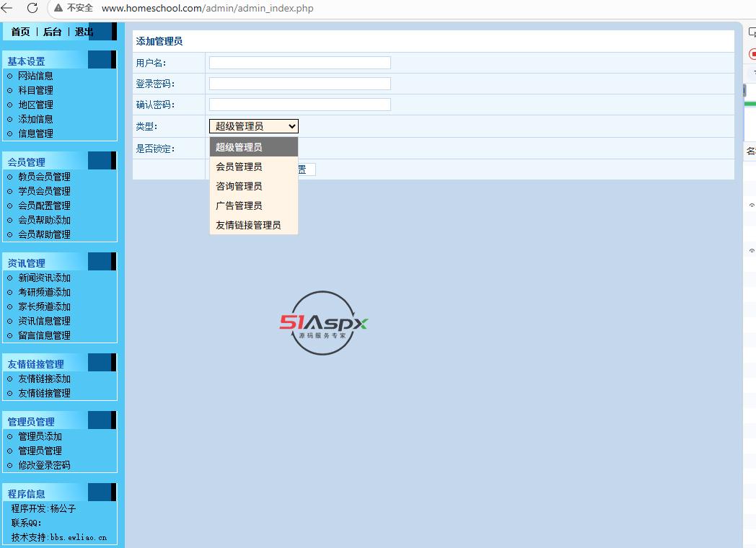Go to 首页 in the top nav
756x548 pixels.
(x=21, y=32)
